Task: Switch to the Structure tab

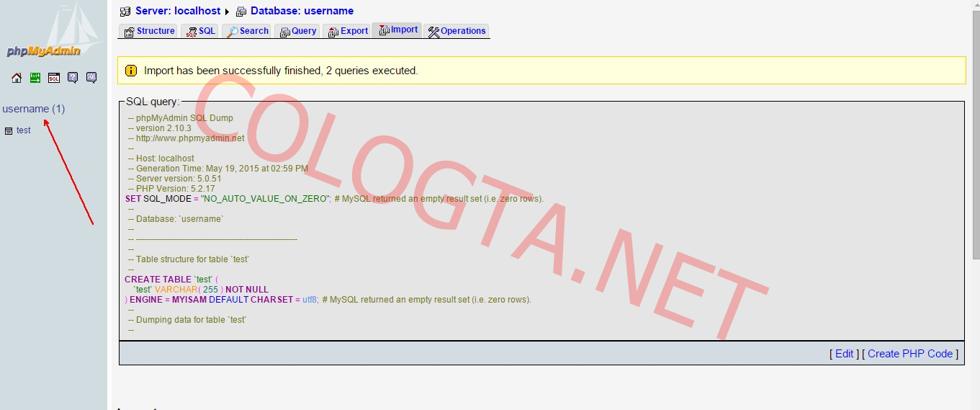Action: 149,31
